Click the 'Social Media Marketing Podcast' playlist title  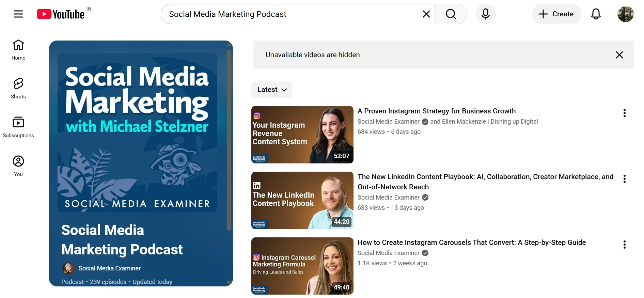tap(122, 240)
